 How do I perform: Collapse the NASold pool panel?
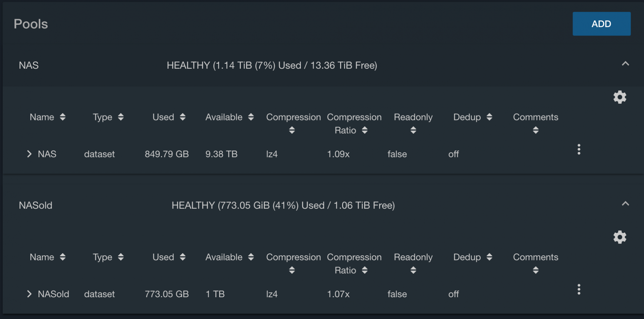tap(625, 204)
